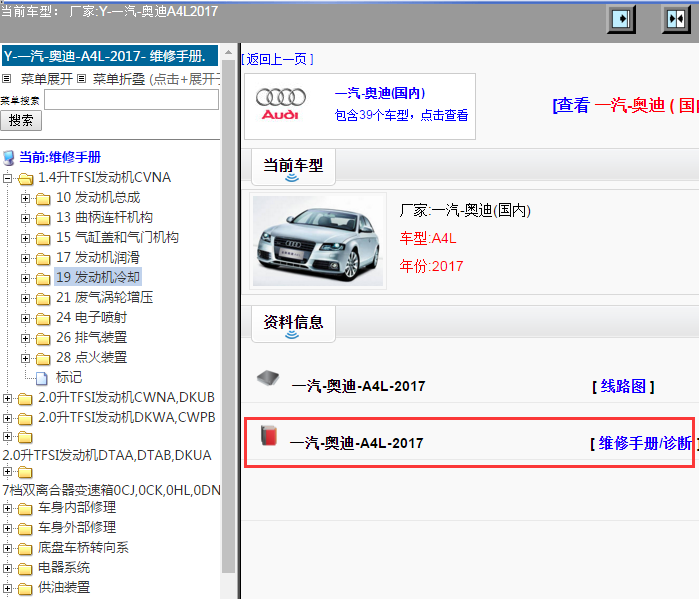Click the 查看 一汽-奥迪 link at right
The width and height of the screenshot is (699, 599).
(x=625, y=106)
